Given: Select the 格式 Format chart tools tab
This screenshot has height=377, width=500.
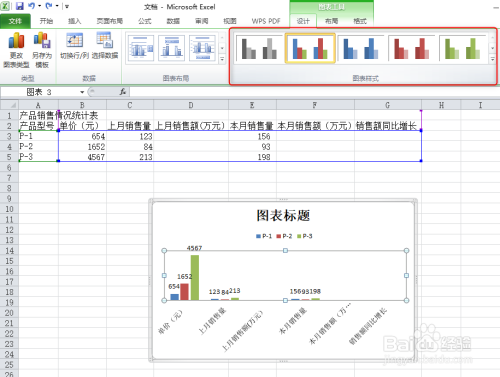Looking at the screenshot, I should [x=360, y=21].
